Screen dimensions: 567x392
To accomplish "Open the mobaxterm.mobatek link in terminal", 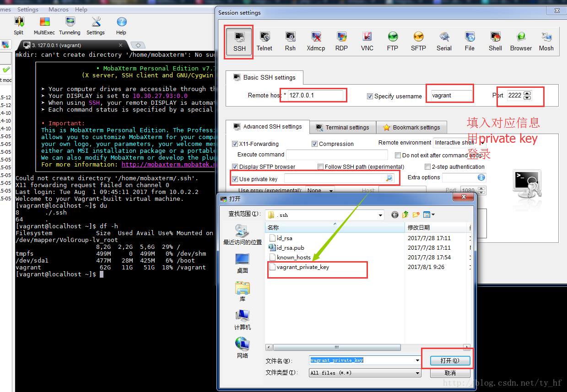I will click(x=168, y=164).
